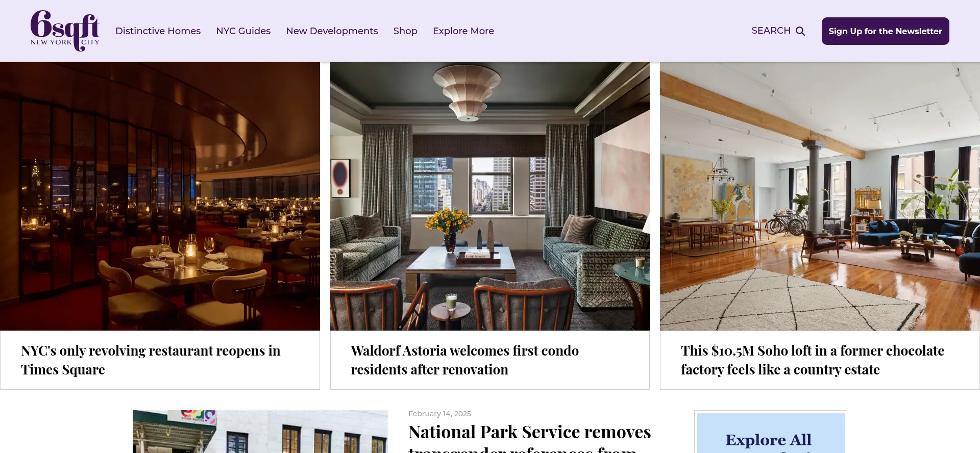Open the Soho loft interior photo
Screen dimensions: 980x453
820,196
